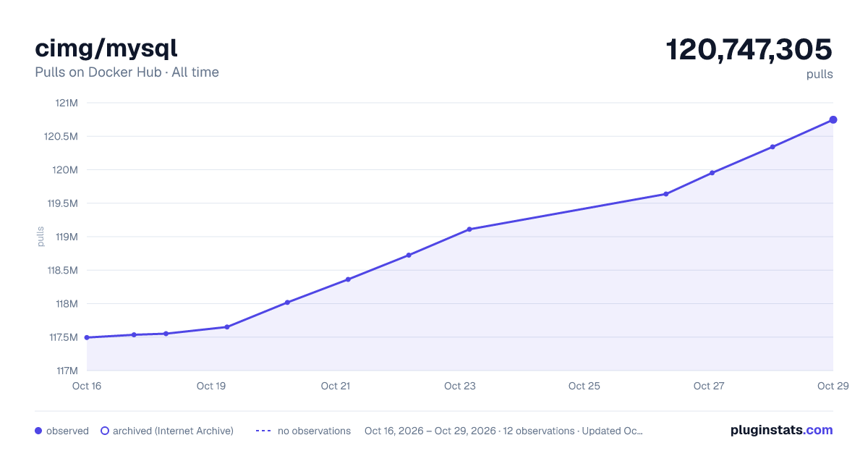The image size is (868, 456).
Task: Select the data point near Oct 23
Action: coord(469,229)
